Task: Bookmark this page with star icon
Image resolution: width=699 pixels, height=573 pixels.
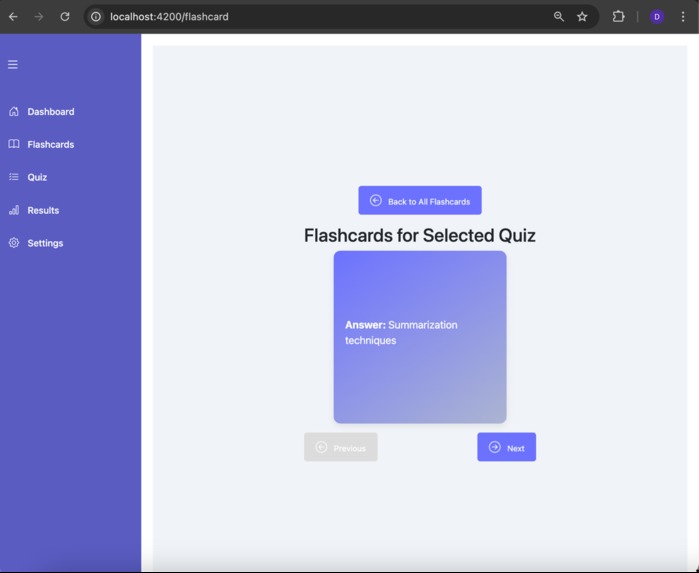Action: [x=582, y=16]
